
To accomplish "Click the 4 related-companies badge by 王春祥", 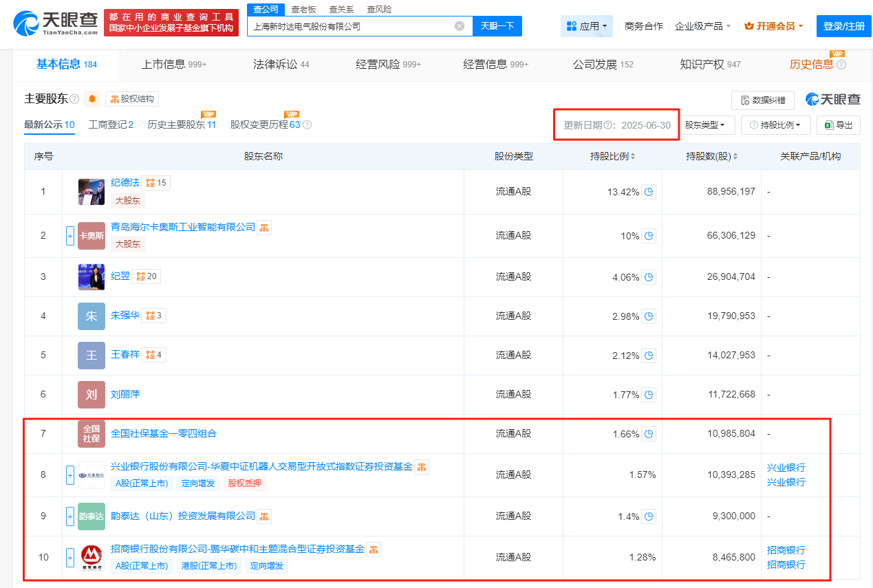I will tap(154, 355).
